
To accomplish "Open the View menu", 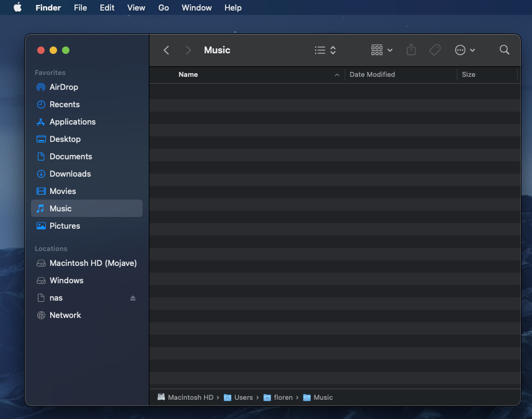I will click(x=136, y=7).
